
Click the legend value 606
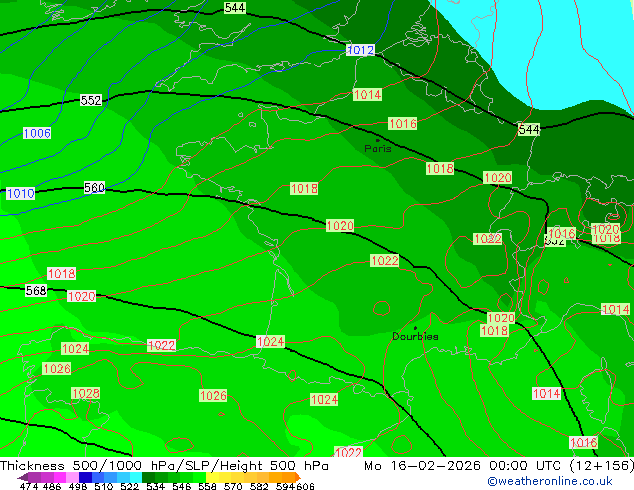(x=305, y=486)
